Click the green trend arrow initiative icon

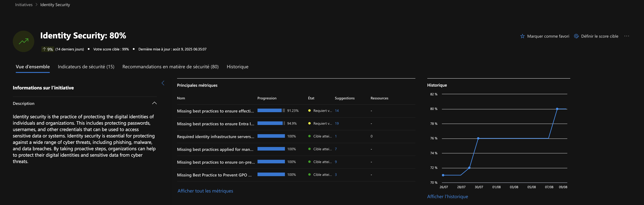[24, 41]
